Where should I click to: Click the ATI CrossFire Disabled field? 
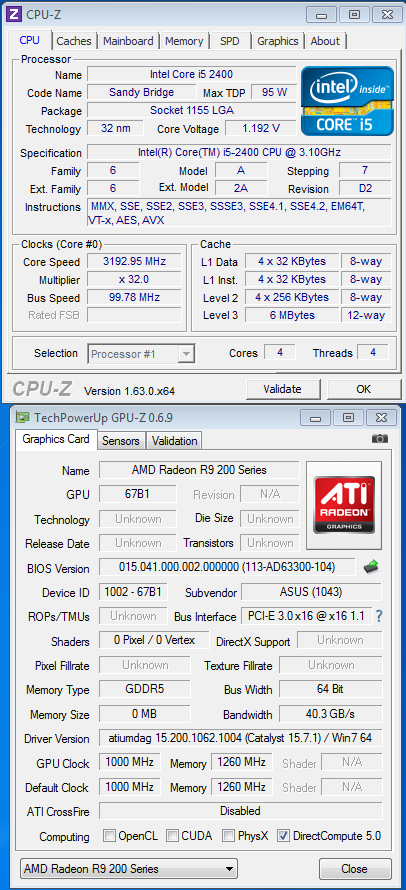tap(241, 811)
